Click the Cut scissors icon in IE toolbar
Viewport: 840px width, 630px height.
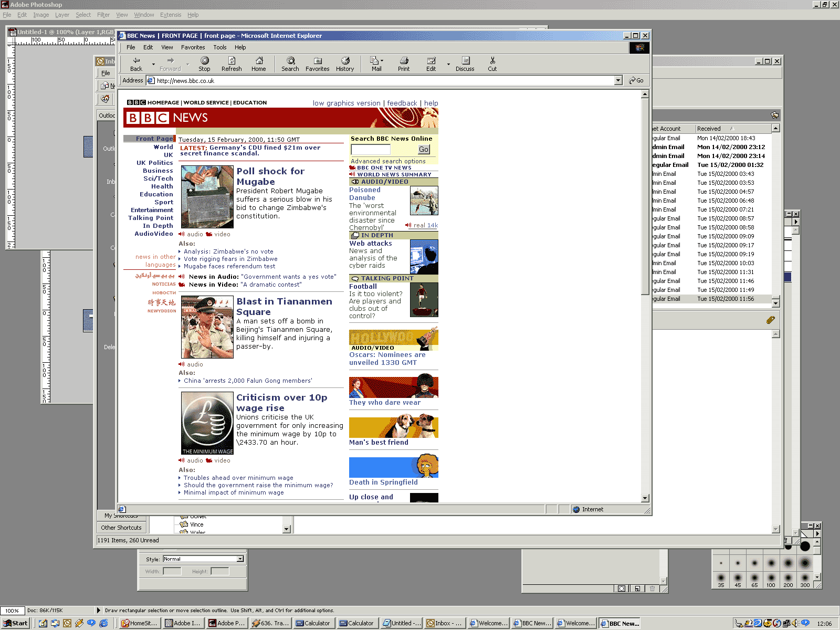tap(492, 64)
